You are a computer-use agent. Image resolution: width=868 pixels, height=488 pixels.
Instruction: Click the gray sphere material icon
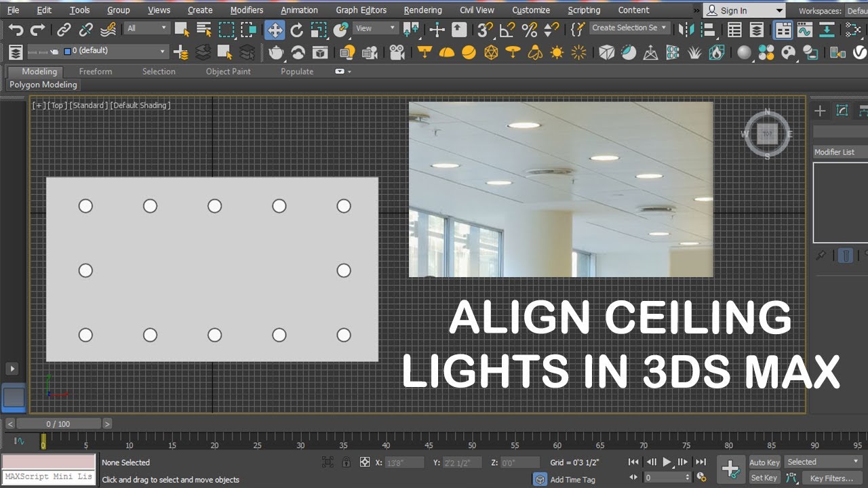pyautogui.click(x=745, y=52)
